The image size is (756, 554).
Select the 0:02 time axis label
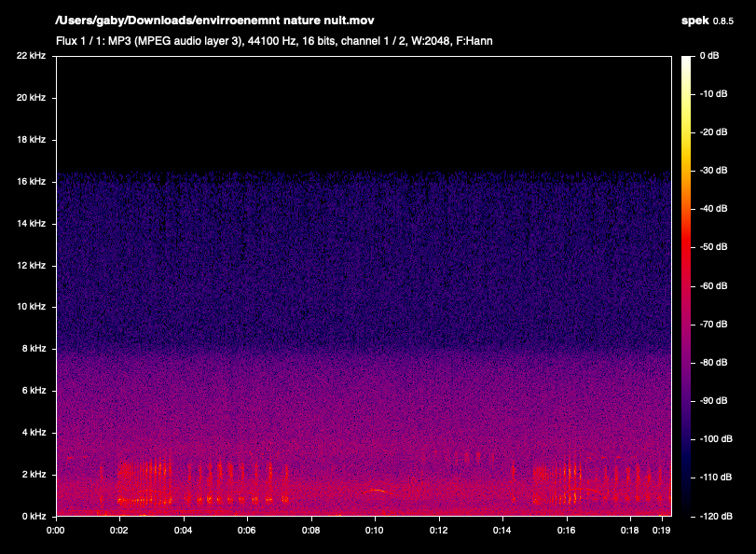[119, 530]
